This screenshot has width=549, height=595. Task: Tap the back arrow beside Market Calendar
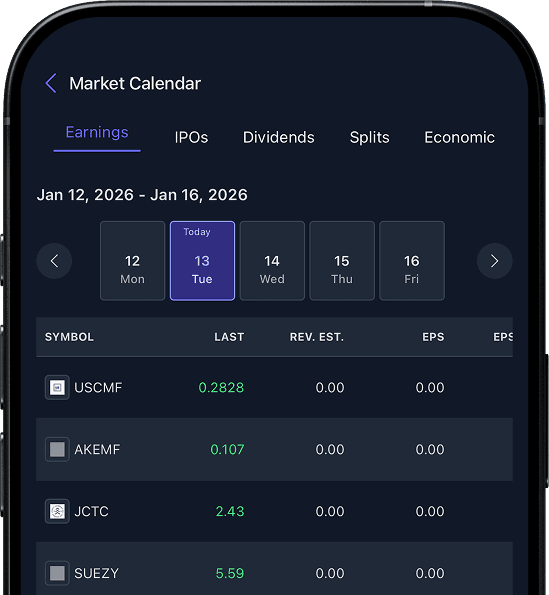pos(51,83)
